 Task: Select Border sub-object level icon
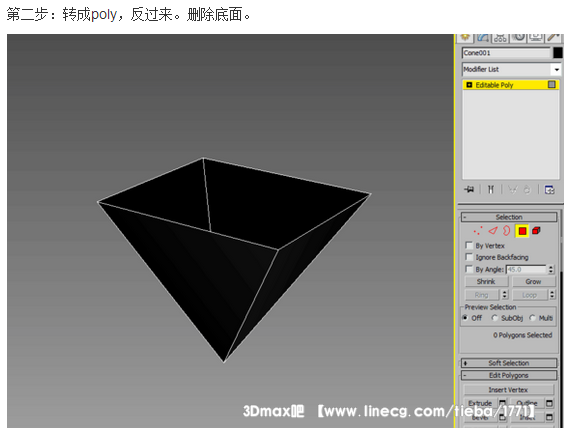click(x=506, y=231)
